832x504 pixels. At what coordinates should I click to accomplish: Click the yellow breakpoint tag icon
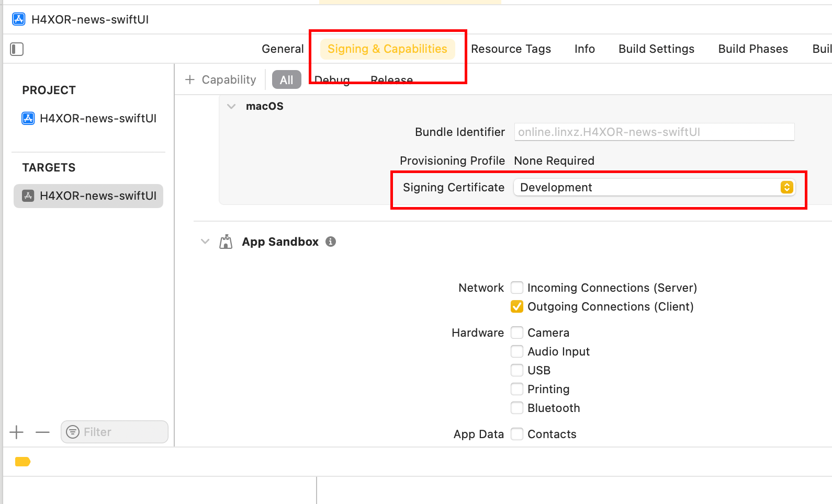coord(23,462)
